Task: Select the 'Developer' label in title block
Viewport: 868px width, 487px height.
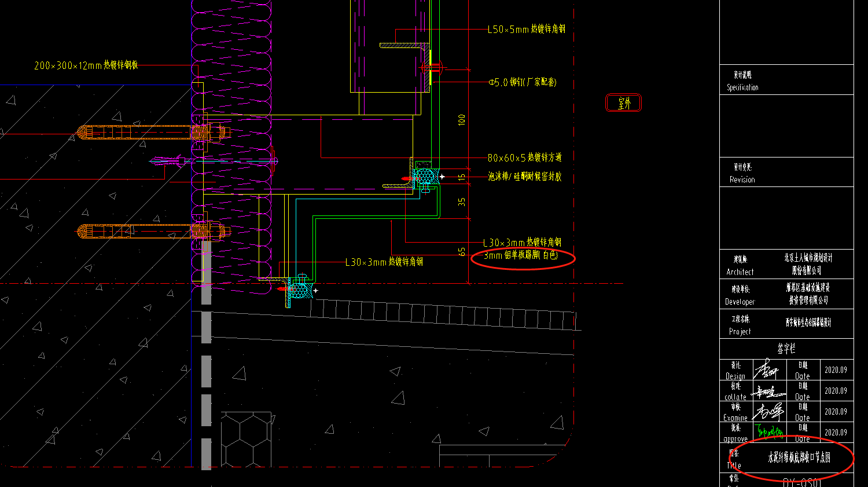Action: tap(740, 302)
